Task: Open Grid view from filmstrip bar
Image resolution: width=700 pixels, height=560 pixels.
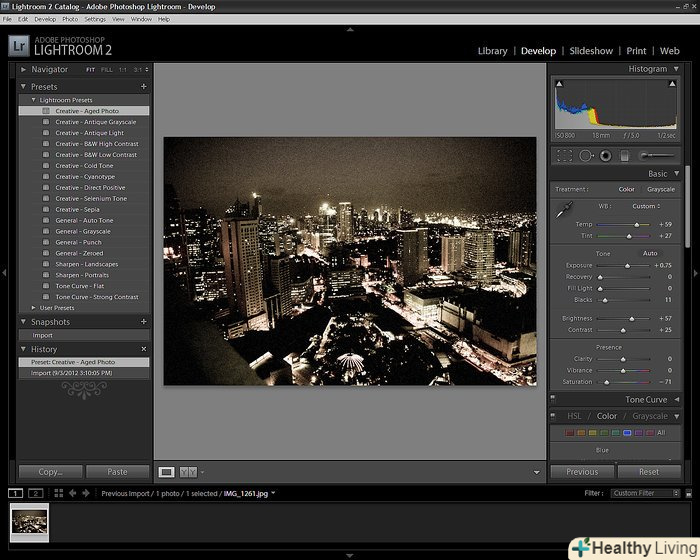Action: click(59, 493)
